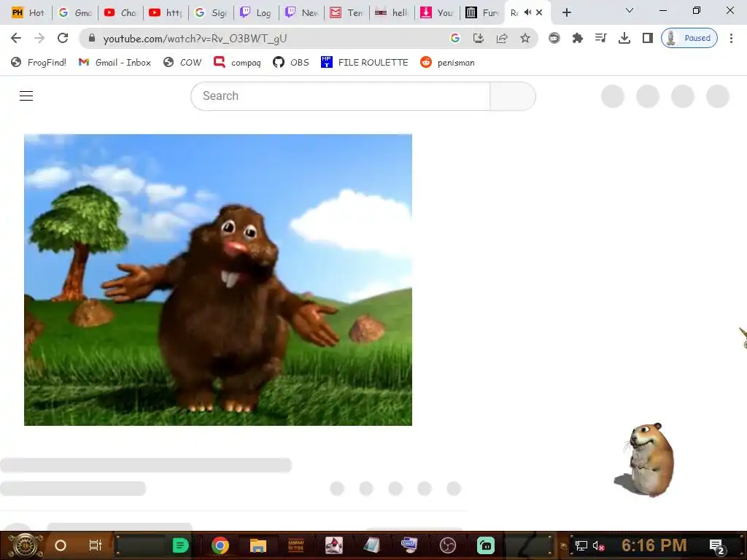This screenshot has width=747, height=560.
Task: Click the gopher video player
Action: 217,280
